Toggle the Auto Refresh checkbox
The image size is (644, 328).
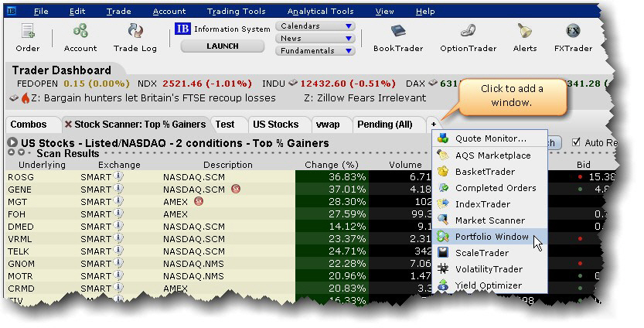576,142
